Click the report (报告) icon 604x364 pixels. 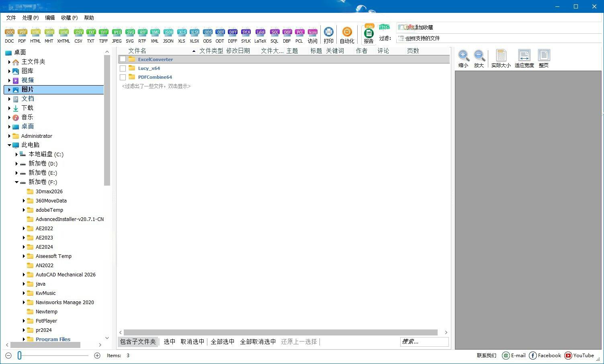pyautogui.click(x=369, y=35)
